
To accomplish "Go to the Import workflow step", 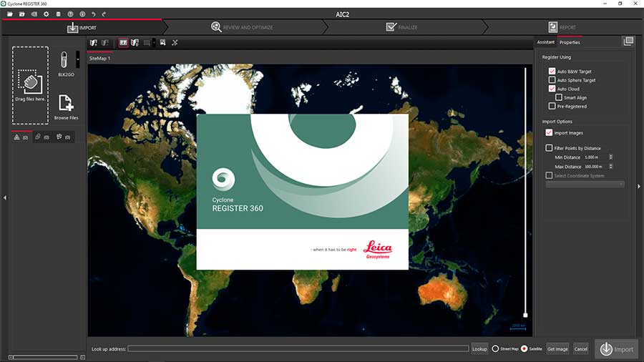I will (x=82, y=27).
